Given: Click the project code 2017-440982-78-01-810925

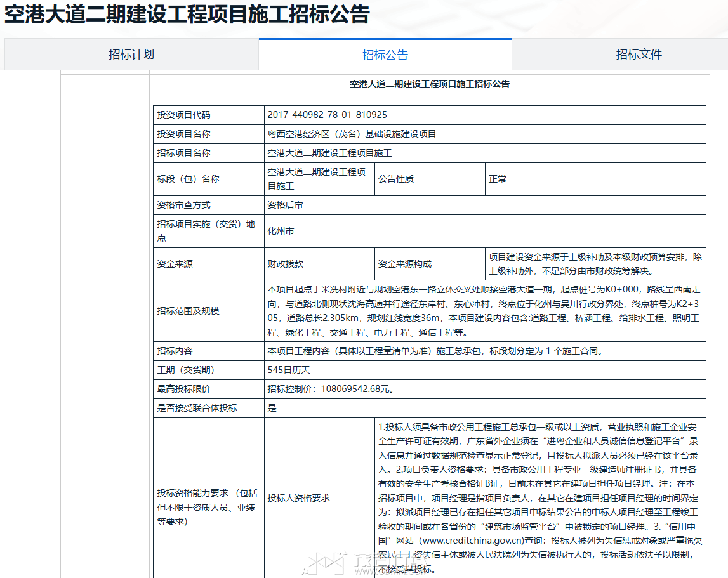Looking at the screenshot, I should pyautogui.click(x=327, y=115).
